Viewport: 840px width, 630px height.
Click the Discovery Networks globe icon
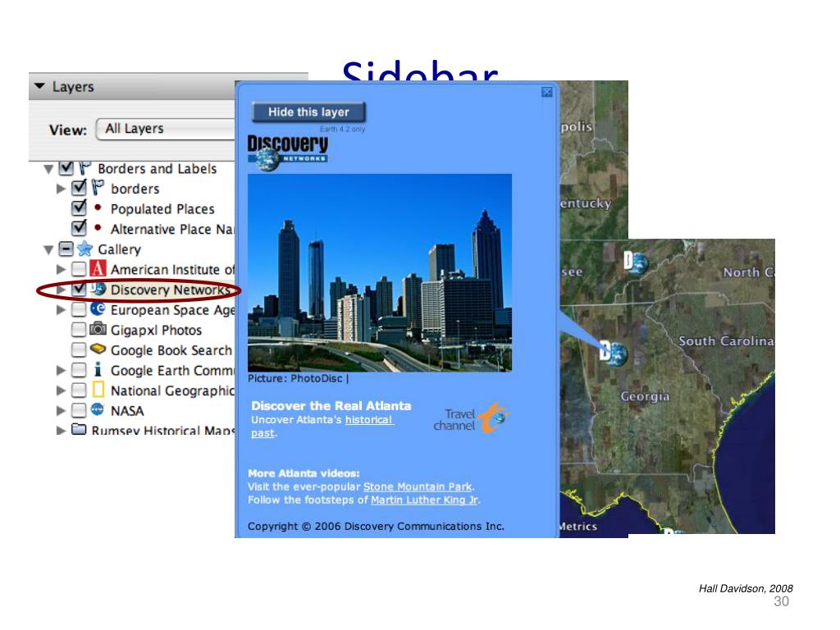pyautogui.click(x=98, y=289)
